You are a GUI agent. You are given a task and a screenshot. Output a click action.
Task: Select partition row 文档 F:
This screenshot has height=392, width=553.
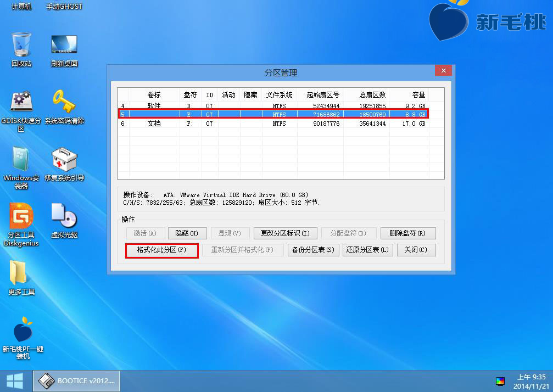[x=273, y=124]
